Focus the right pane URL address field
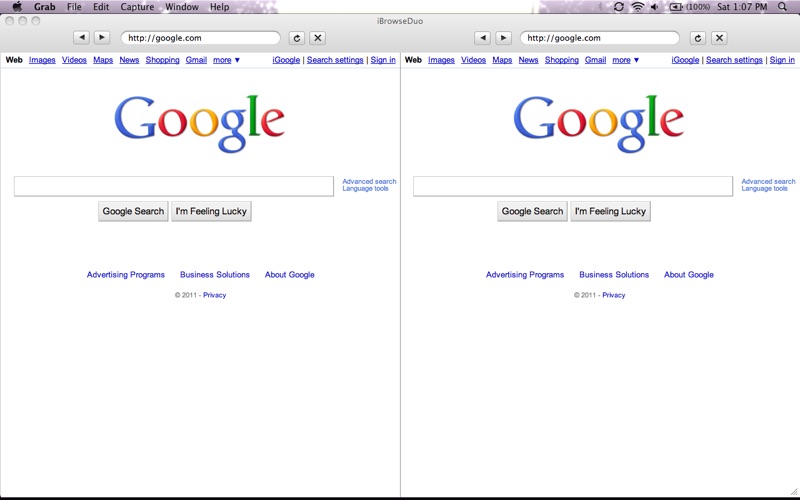800x500 pixels. 599,38
